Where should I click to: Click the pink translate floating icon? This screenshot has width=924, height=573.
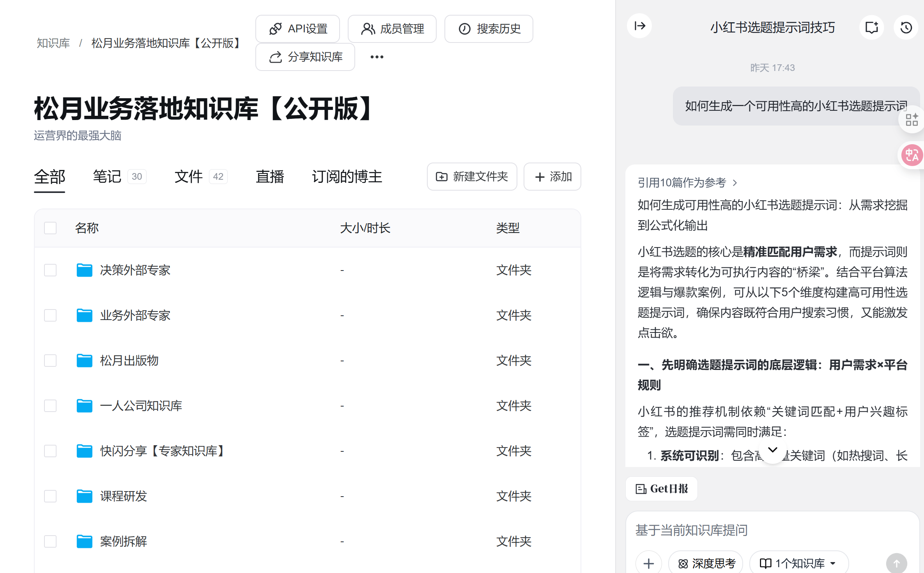click(x=912, y=156)
